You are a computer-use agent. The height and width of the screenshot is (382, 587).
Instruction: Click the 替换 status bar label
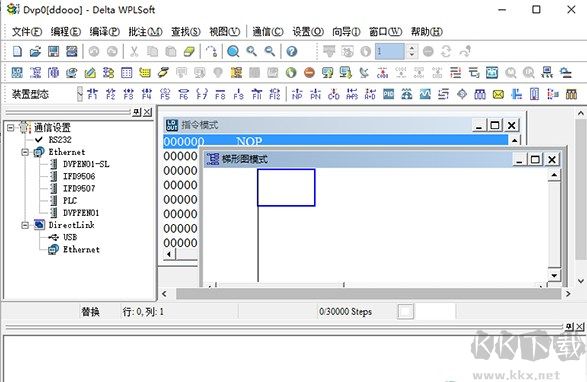coord(91,312)
